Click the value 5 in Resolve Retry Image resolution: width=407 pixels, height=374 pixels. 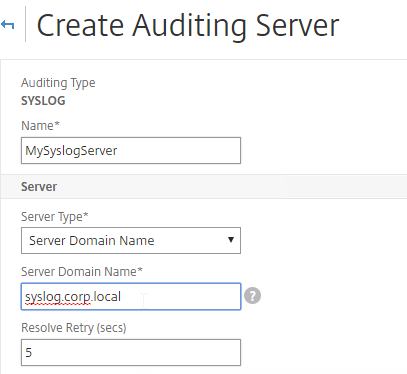click(x=29, y=352)
